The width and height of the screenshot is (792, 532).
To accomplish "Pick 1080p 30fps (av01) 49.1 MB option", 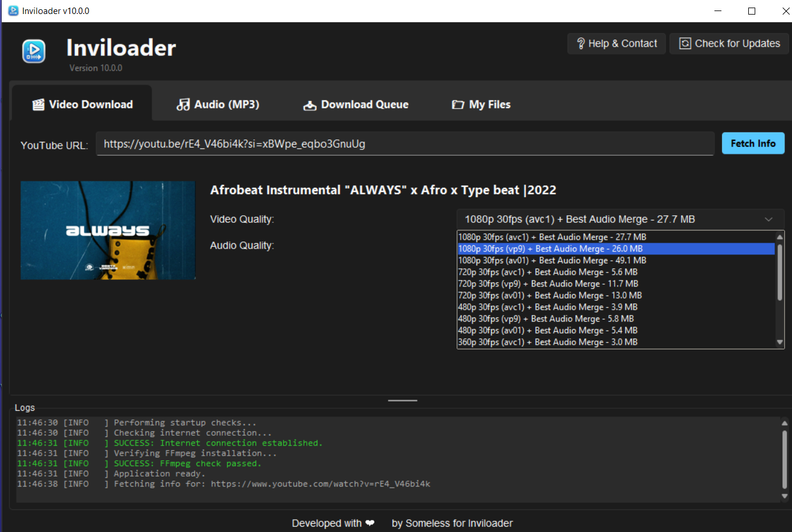I will coord(616,260).
